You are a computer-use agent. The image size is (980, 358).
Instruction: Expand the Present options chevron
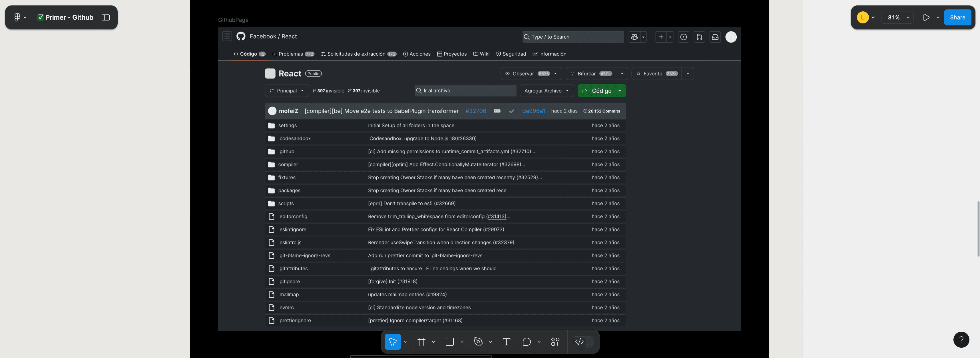(x=938, y=17)
